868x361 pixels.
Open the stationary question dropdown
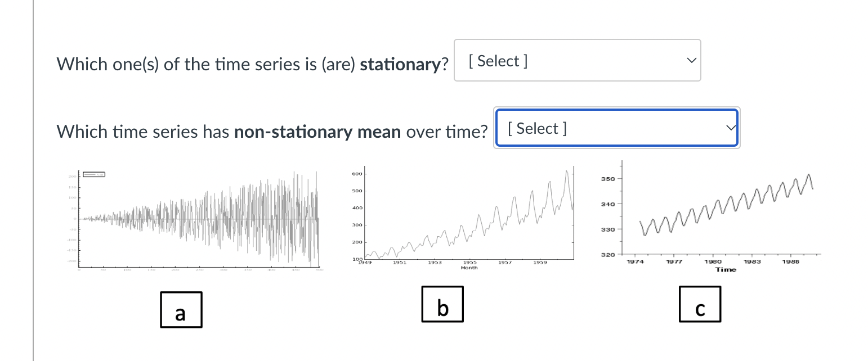coord(576,60)
